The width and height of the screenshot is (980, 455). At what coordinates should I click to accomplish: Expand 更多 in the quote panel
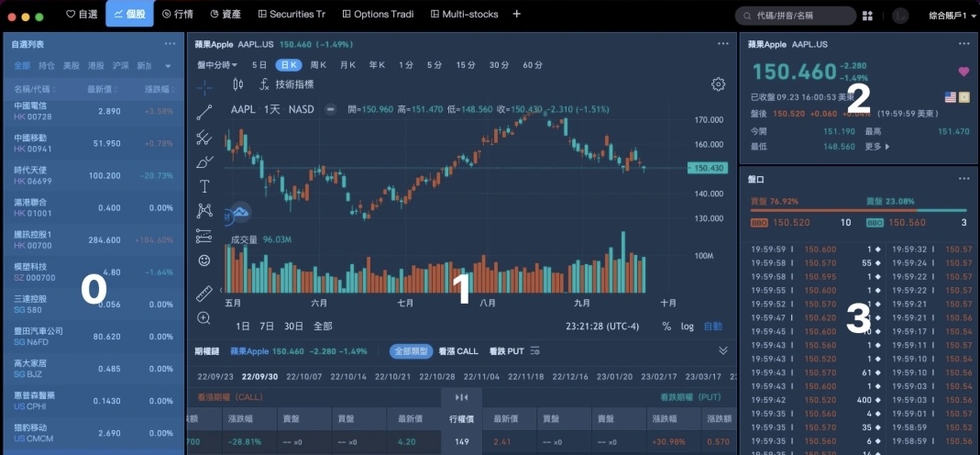pyautogui.click(x=875, y=147)
